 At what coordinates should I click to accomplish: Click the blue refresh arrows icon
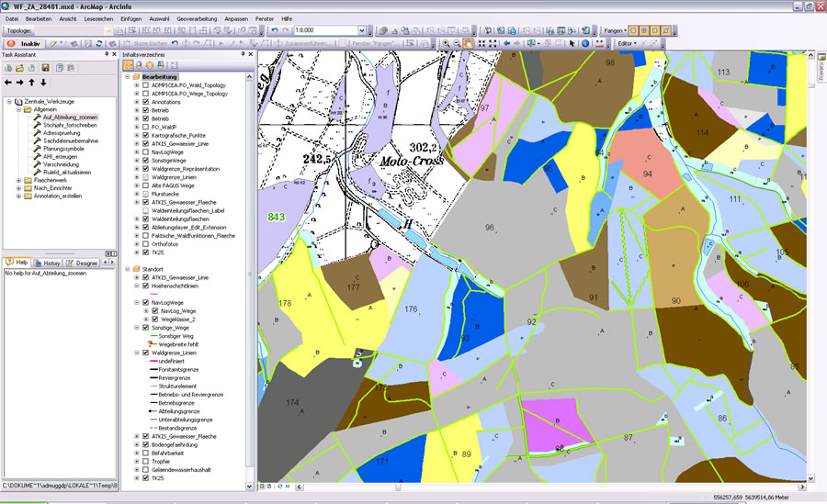point(98,44)
